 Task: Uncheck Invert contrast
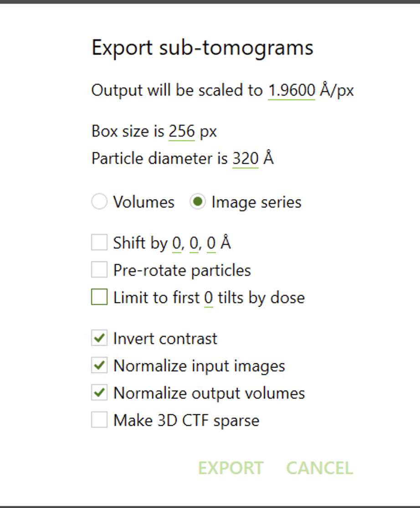pyautogui.click(x=99, y=339)
